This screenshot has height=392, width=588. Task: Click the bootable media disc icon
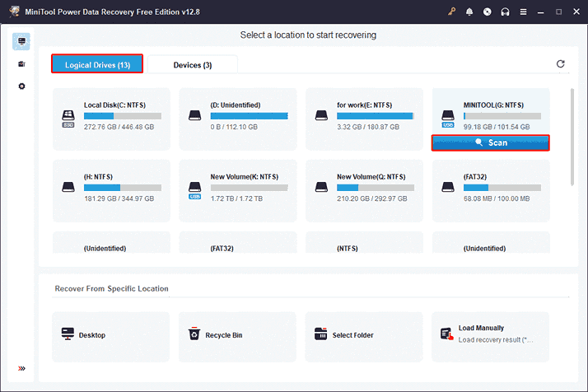pyautogui.click(x=488, y=12)
